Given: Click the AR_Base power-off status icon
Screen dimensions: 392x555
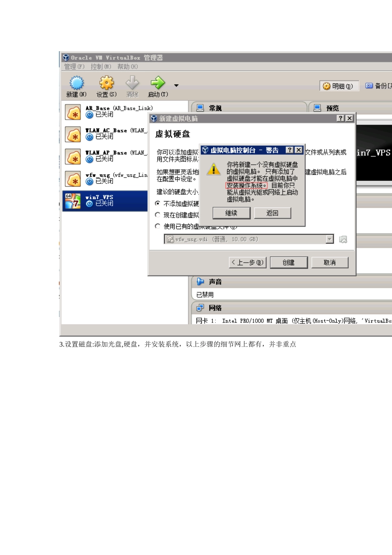Looking at the screenshot, I should tap(90, 115).
